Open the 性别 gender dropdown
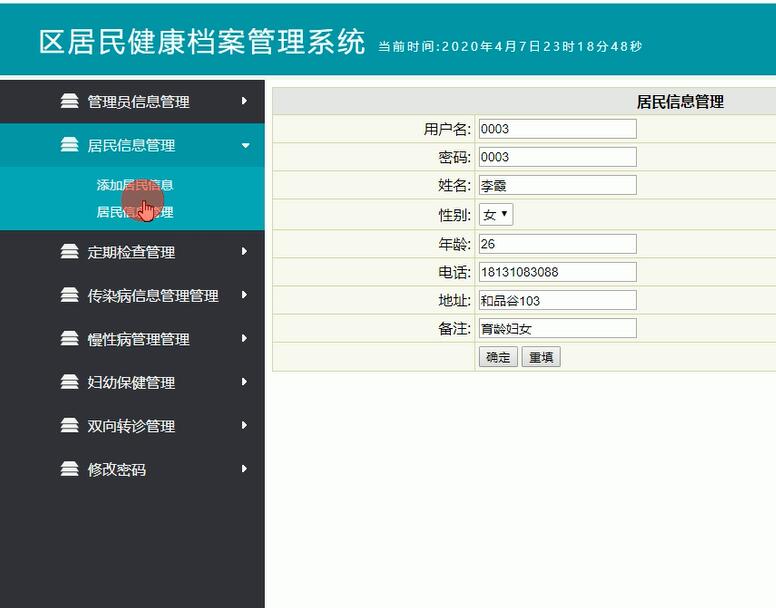Screen dimensions: 776x608 click(496, 215)
